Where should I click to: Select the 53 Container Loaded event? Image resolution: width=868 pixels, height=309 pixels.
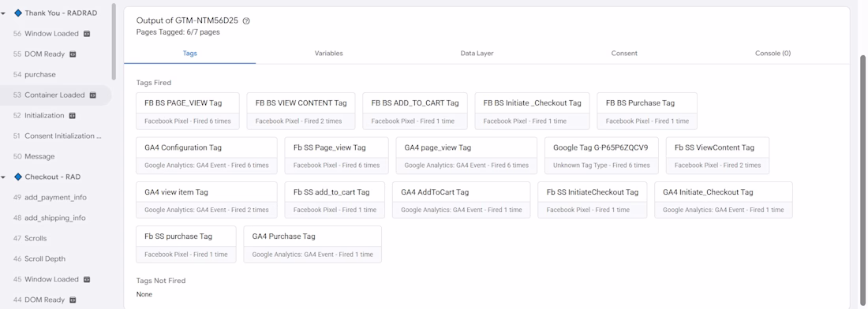tap(55, 95)
